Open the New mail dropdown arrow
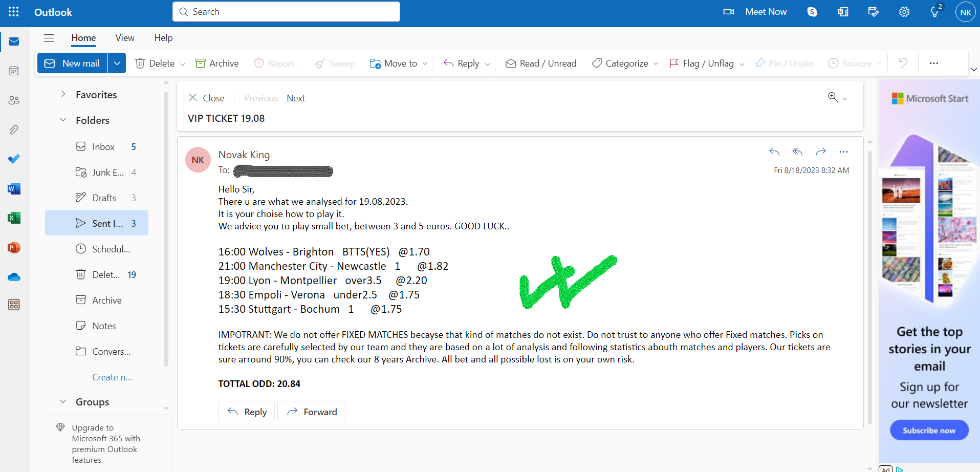980x472 pixels. 117,63
